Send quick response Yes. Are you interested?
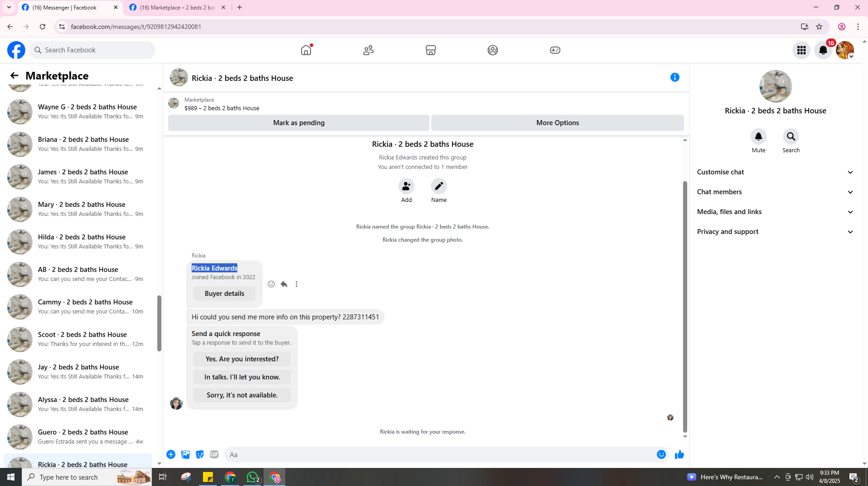Screen dimensions: 868x486 coord(242,359)
